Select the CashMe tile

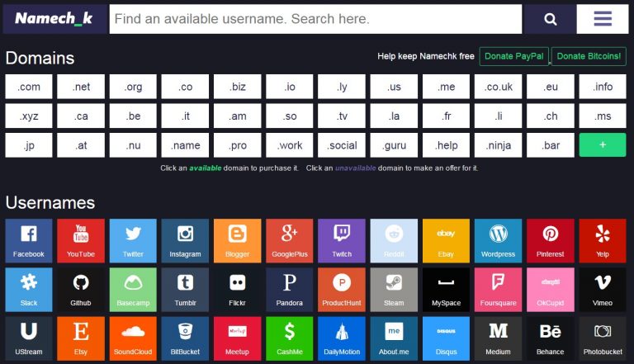pyautogui.click(x=290, y=338)
